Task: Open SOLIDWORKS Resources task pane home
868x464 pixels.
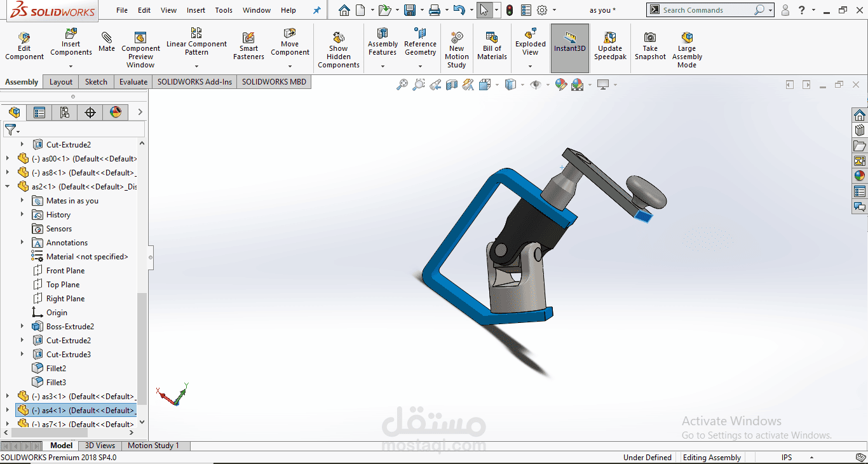Action: pyautogui.click(x=860, y=115)
